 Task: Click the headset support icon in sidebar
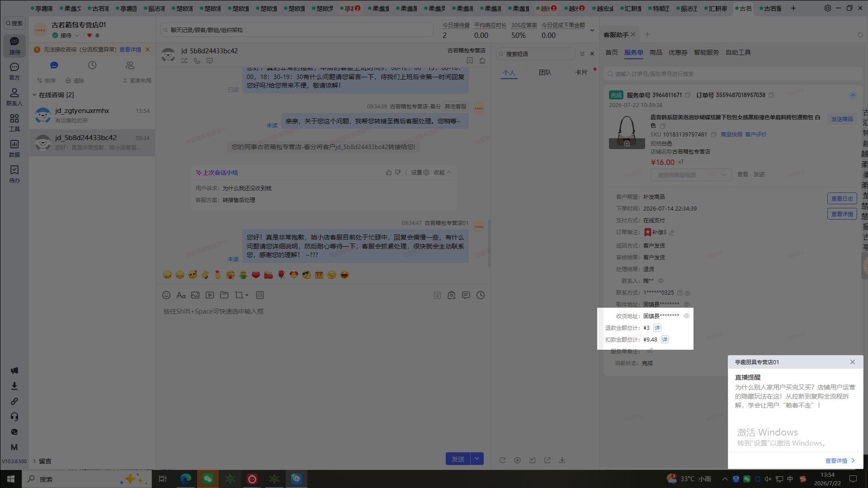pos(14,417)
